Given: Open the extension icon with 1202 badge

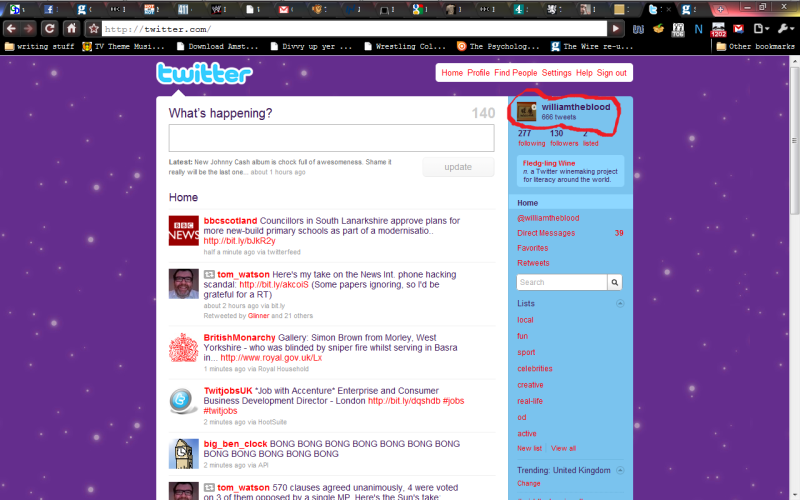Looking at the screenshot, I should point(718,30).
